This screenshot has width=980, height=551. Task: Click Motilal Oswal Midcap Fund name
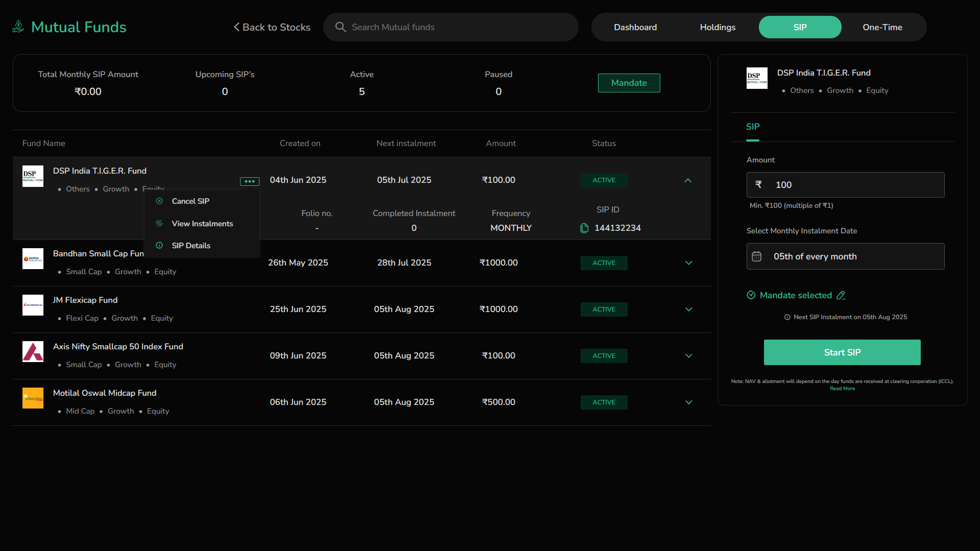pyautogui.click(x=105, y=393)
